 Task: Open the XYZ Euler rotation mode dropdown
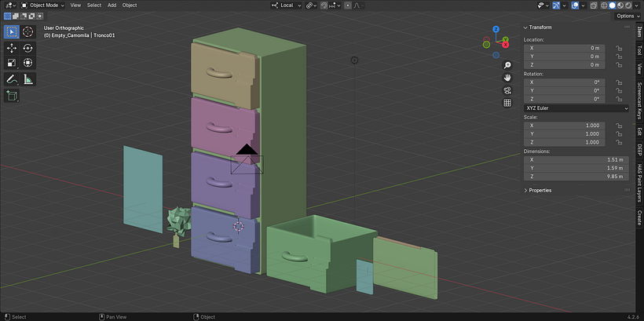point(576,108)
